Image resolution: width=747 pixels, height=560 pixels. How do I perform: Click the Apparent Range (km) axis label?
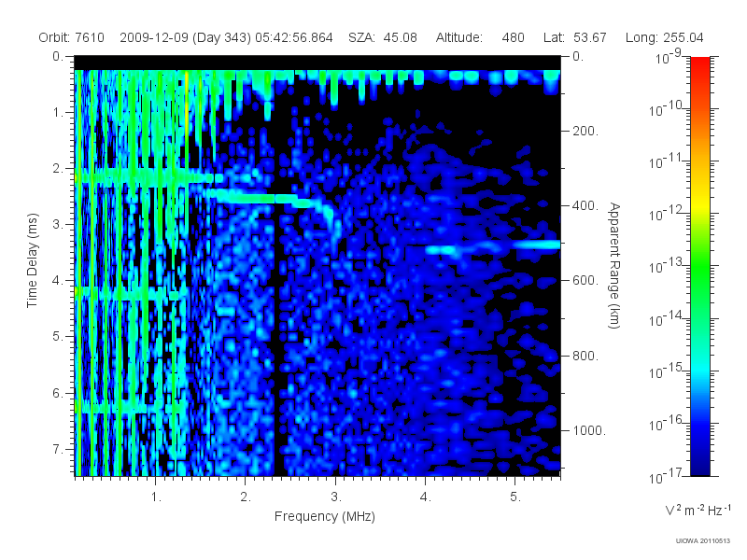point(614,265)
